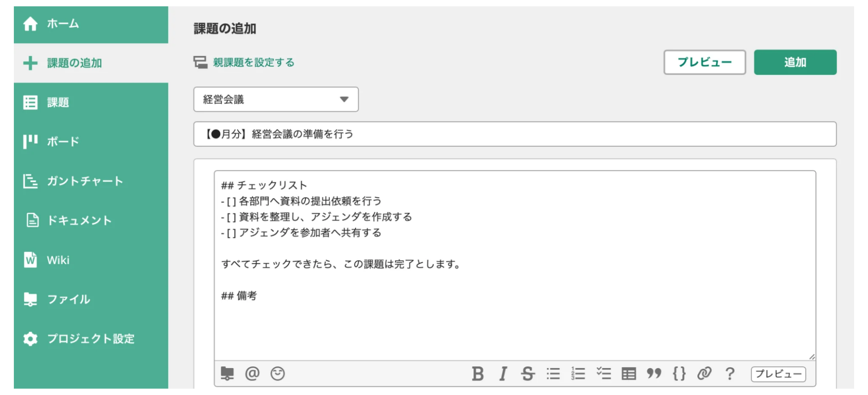Click the text ## 備考
The height and width of the screenshot is (395, 868).
pyautogui.click(x=239, y=296)
